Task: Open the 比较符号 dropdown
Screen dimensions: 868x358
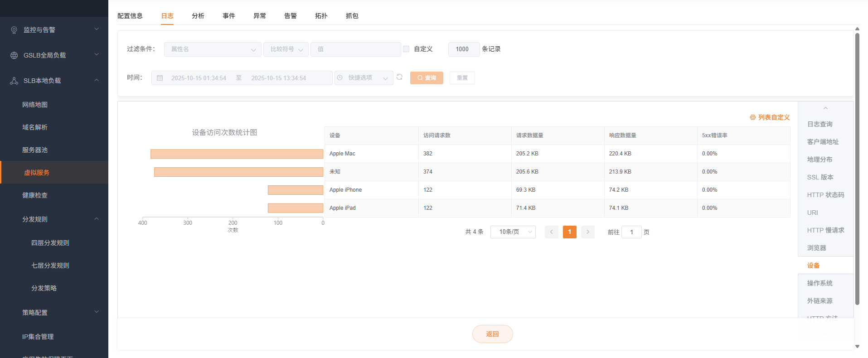Action: [x=286, y=49]
